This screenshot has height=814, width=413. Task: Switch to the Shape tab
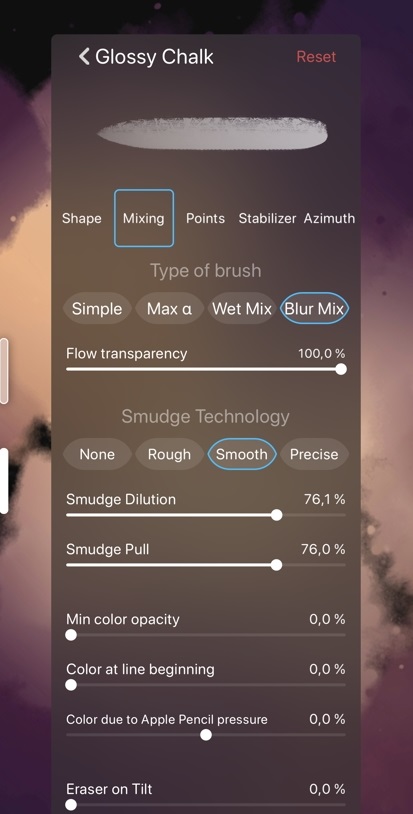[81, 218]
